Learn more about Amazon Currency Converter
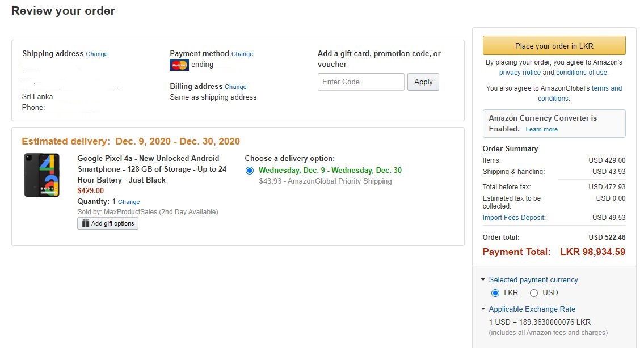 [542, 129]
